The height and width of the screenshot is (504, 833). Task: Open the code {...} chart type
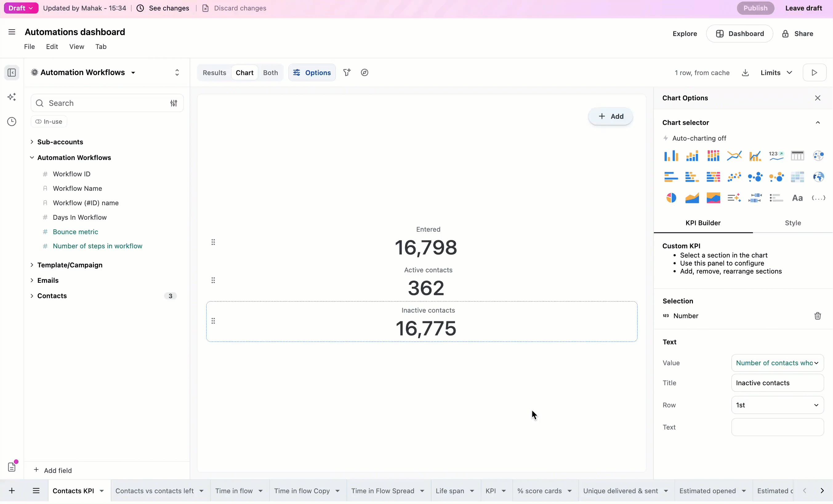pyautogui.click(x=819, y=198)
